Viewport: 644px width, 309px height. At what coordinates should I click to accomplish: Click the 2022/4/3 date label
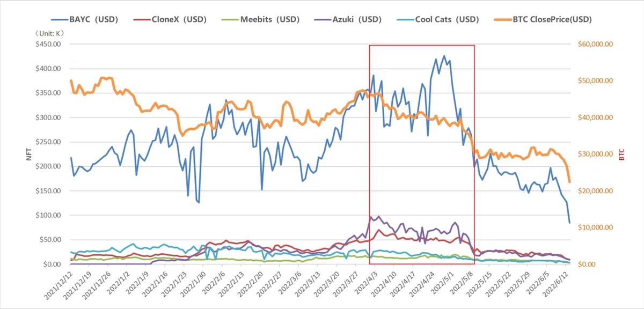[366, 284]
